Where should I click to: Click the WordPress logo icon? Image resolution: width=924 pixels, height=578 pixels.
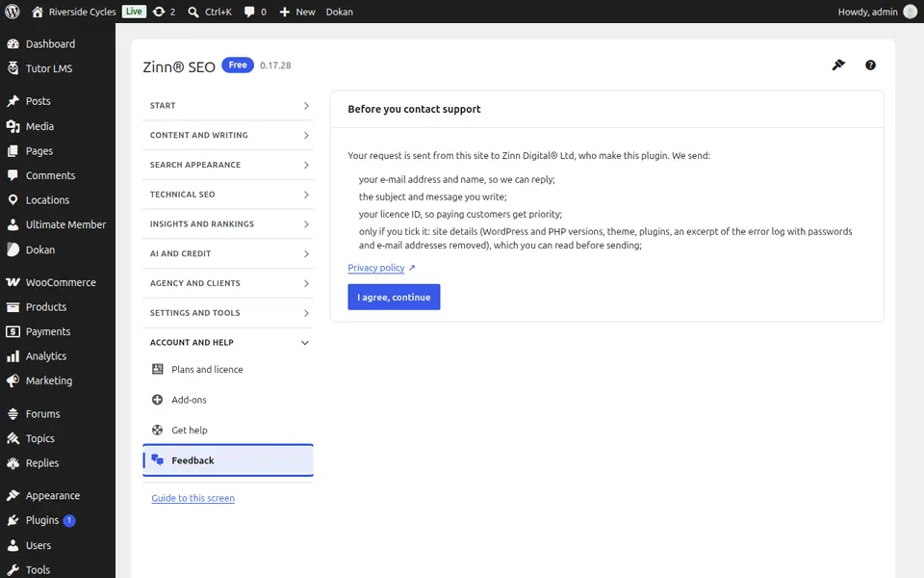click(x=13, y=12)
